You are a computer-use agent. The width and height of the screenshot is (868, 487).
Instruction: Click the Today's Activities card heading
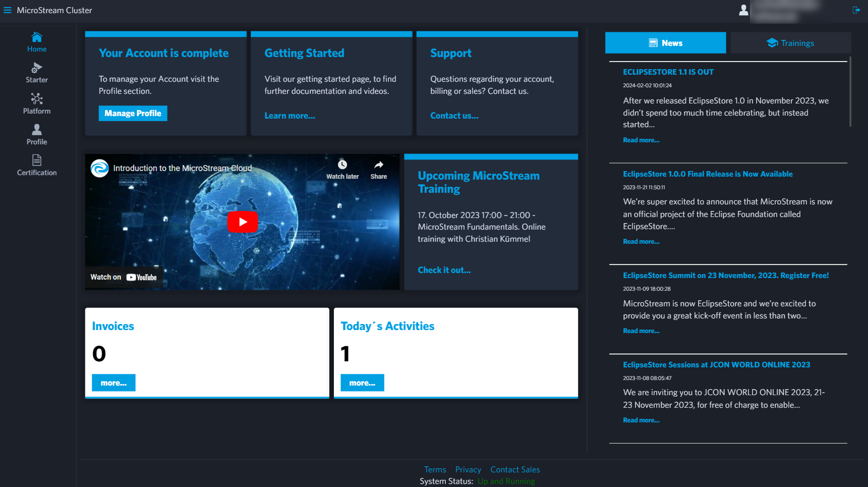click(387, 326)
